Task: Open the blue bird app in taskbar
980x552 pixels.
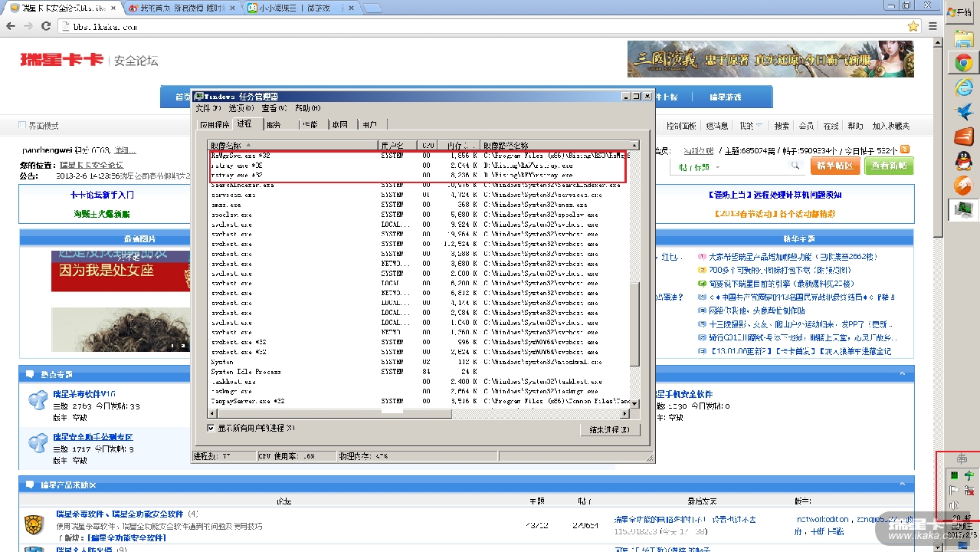Action: point(963,112)
